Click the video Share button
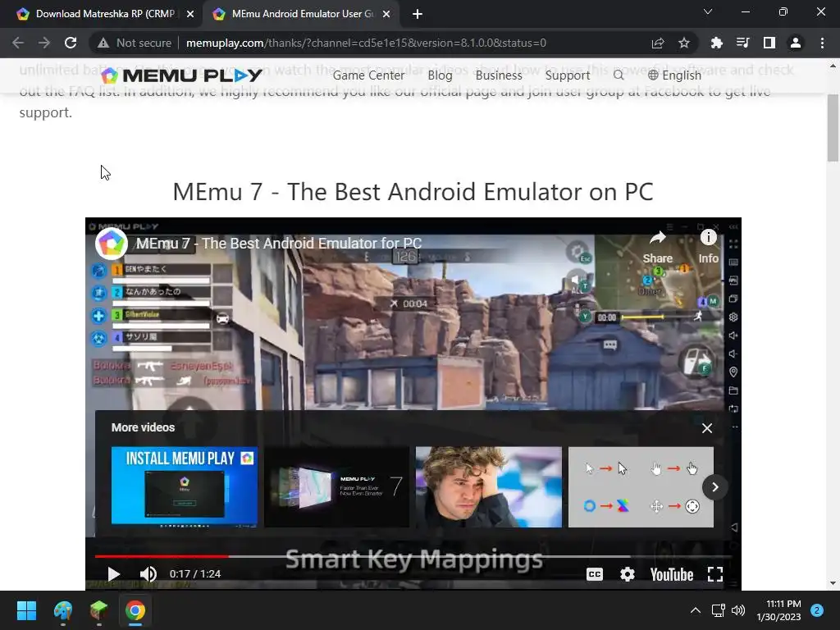This screenshot has height=630, width=840. [x=657, y=248]
